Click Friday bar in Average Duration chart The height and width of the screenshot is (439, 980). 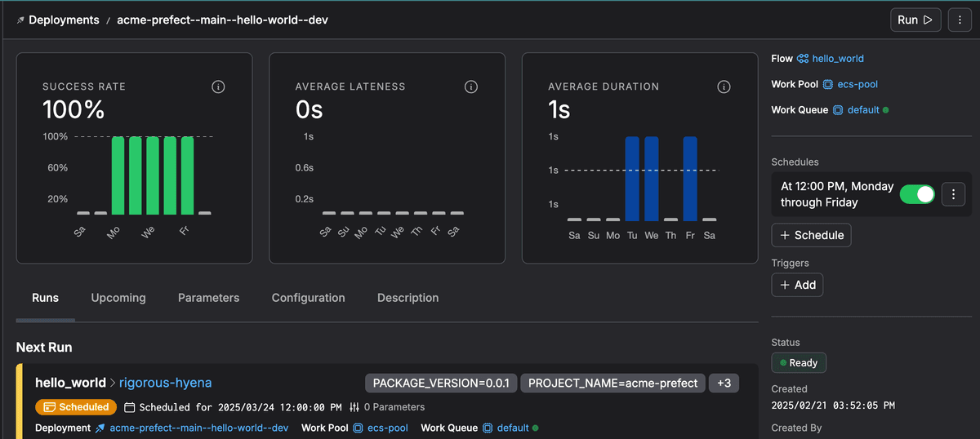pos(690,179)
